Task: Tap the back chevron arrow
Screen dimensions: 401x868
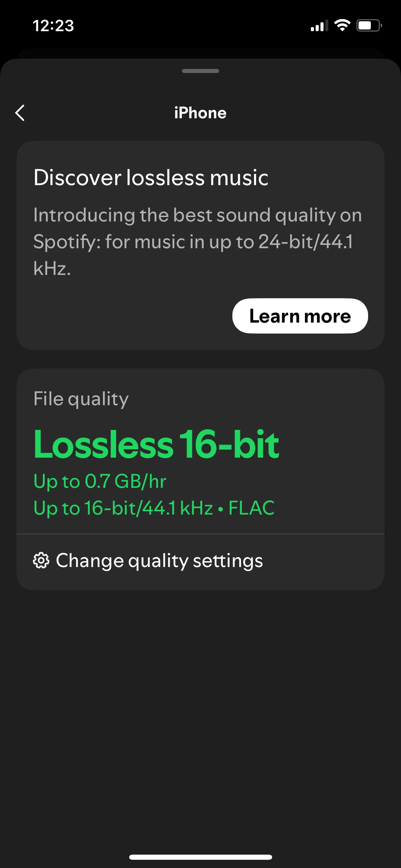Action: tap(20, 113)
